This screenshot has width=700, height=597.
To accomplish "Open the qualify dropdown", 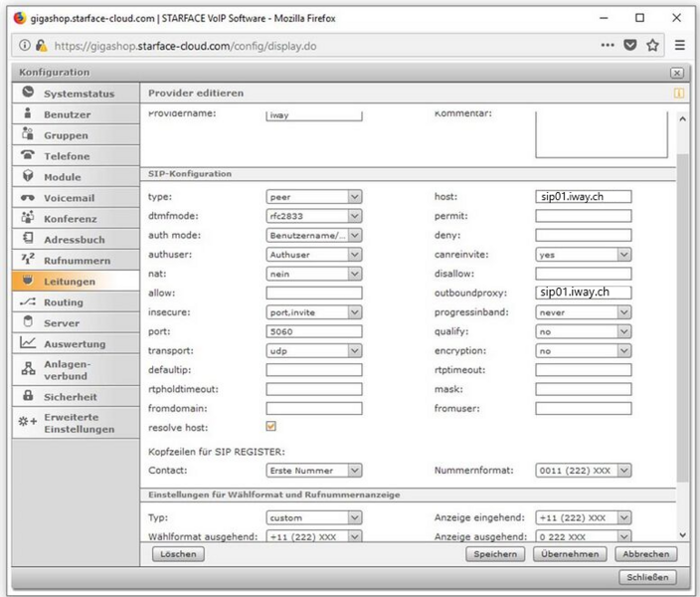I will (584, 331).
